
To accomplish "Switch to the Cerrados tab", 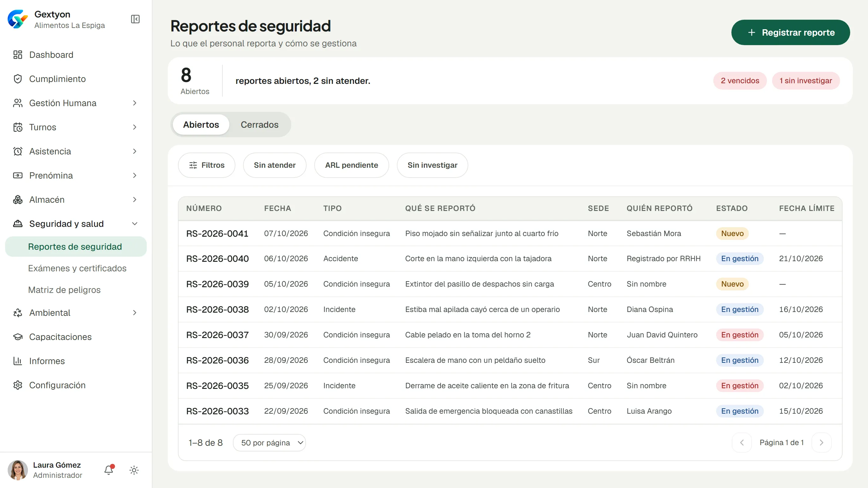I will point(260,125).
